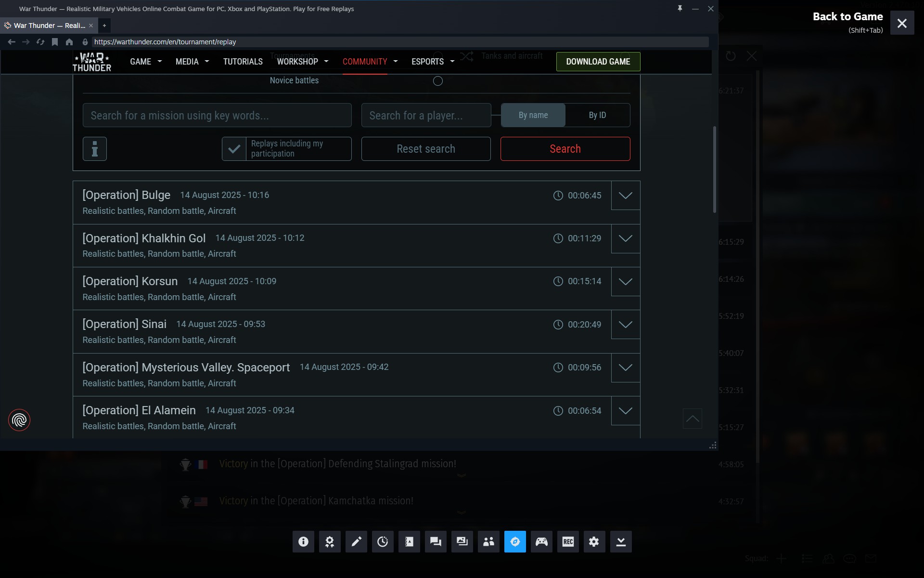Screen dimensions: 924x578
Task: Click the fingerprint privacy icon
Action: pyautogui.click(x=19, y=420)
